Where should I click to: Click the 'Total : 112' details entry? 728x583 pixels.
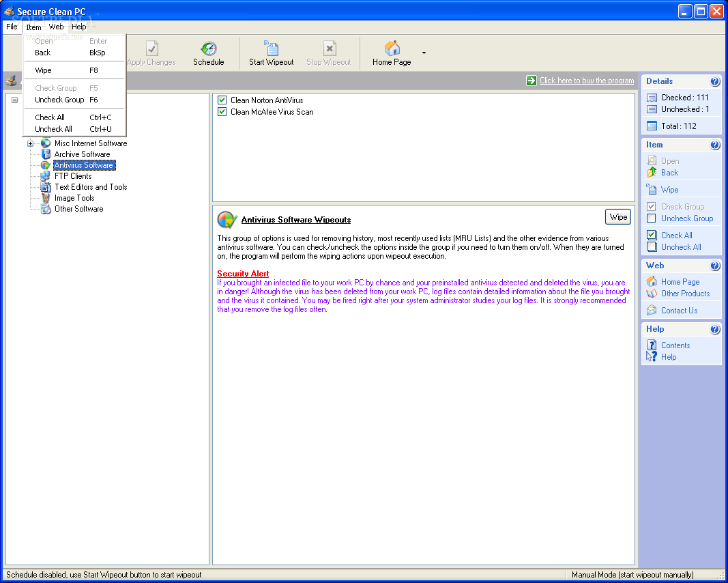[678, 126]
